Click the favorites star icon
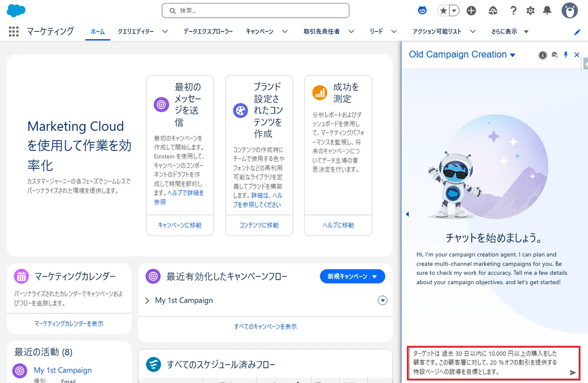Viewport: 588px width, 383px height. [443, 10]
